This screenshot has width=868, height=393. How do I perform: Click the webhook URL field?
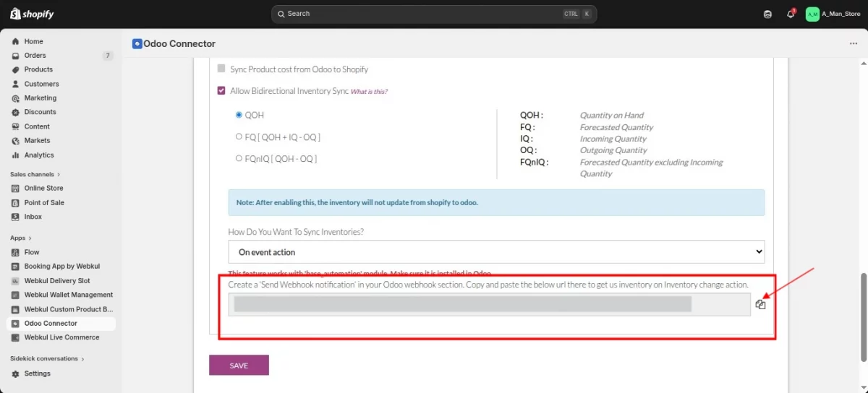pyautogui.click(x=490, y=304)
